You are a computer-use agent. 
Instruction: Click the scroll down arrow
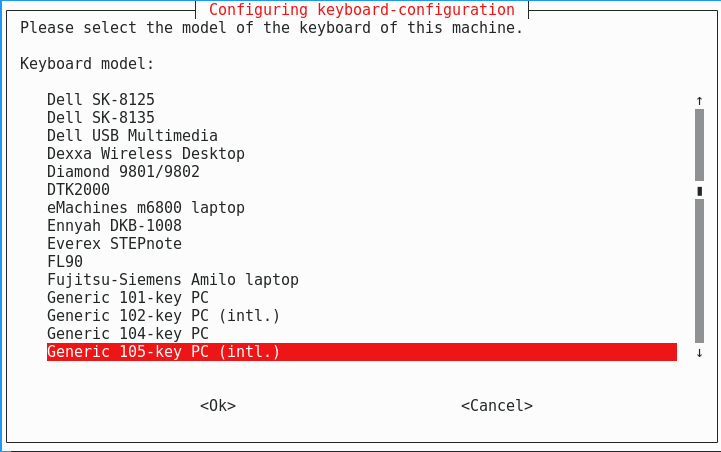click(699, 353)
